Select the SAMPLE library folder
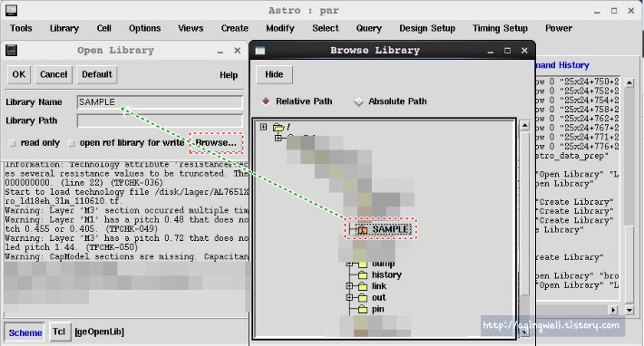 click(391, 229)
